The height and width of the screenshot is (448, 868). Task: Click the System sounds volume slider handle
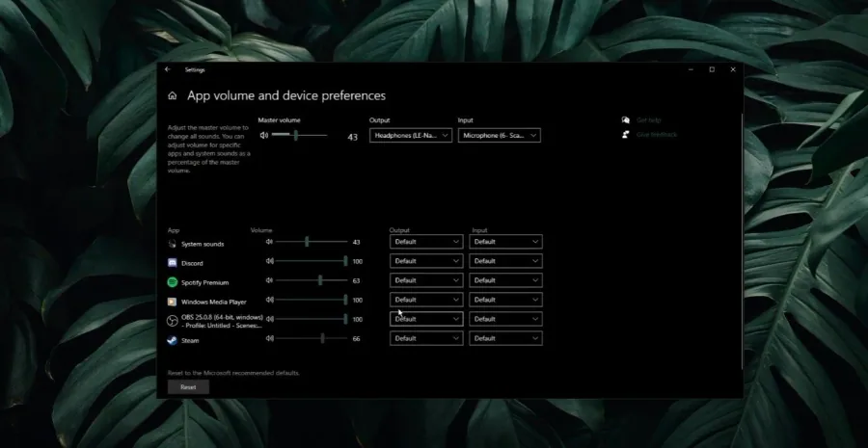307,242
